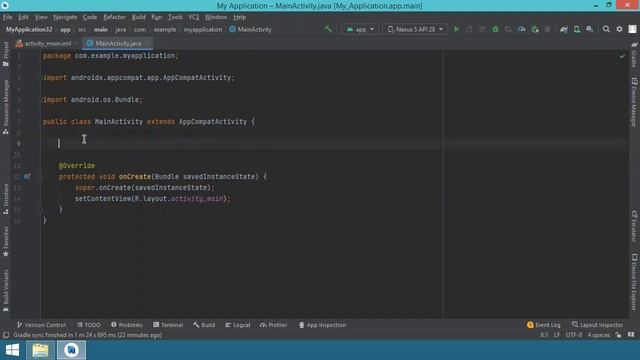Toggle tool window bars icon in status bar

tap(6, 335)
